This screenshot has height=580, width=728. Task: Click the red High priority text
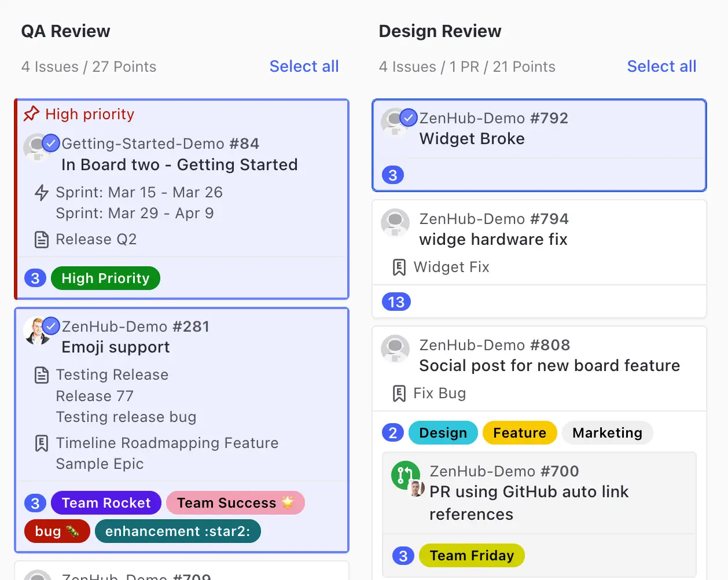click(x=90, y=115)
